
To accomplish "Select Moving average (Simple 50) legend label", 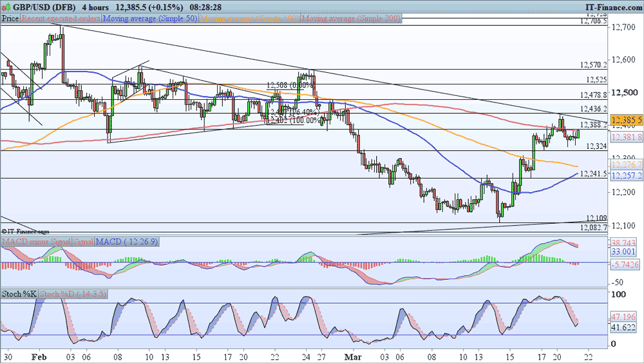I will pos(150,19).
